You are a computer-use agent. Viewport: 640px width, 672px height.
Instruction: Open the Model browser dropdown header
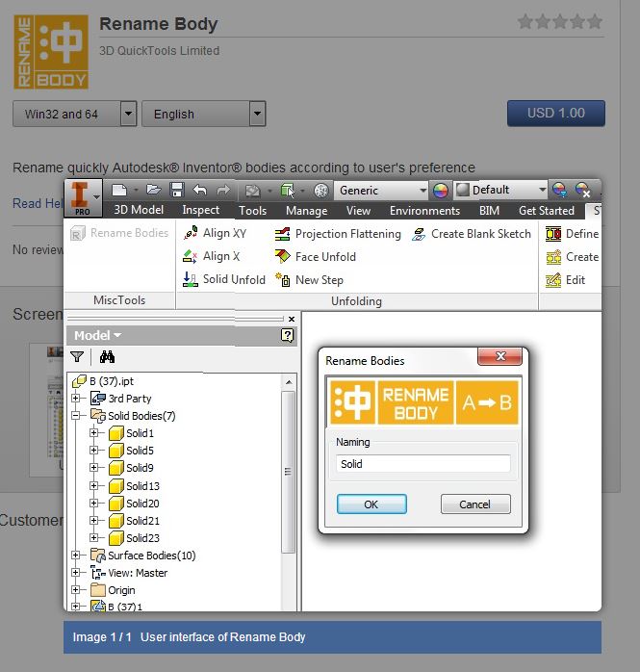[97, 336]
